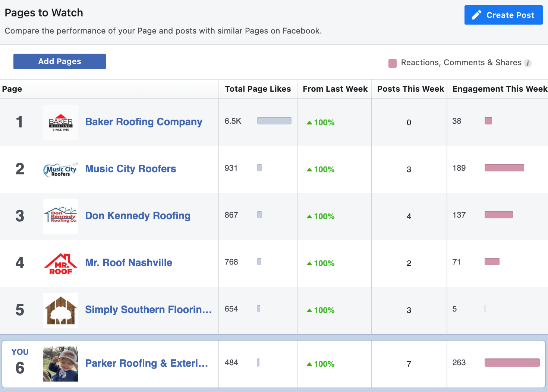The width and height of the screenshot is (548, 392).
Task: Click the Posts This Week column header
Action: click(410, 89)
